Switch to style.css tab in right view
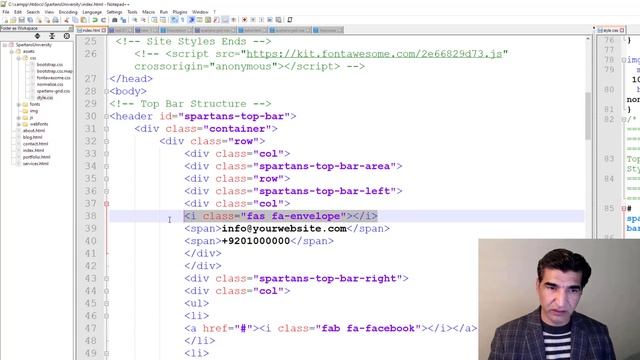This screenshot has width=640, height=360. 610,30
